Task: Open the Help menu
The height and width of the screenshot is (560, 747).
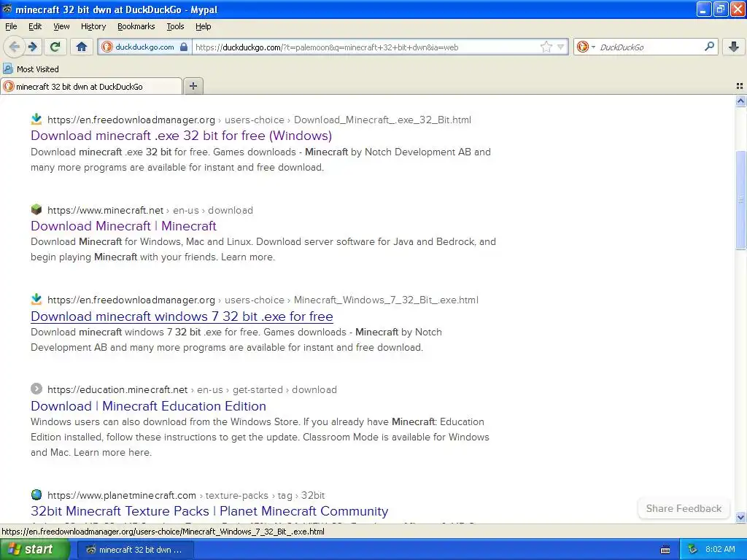Action: pos(203,26)
